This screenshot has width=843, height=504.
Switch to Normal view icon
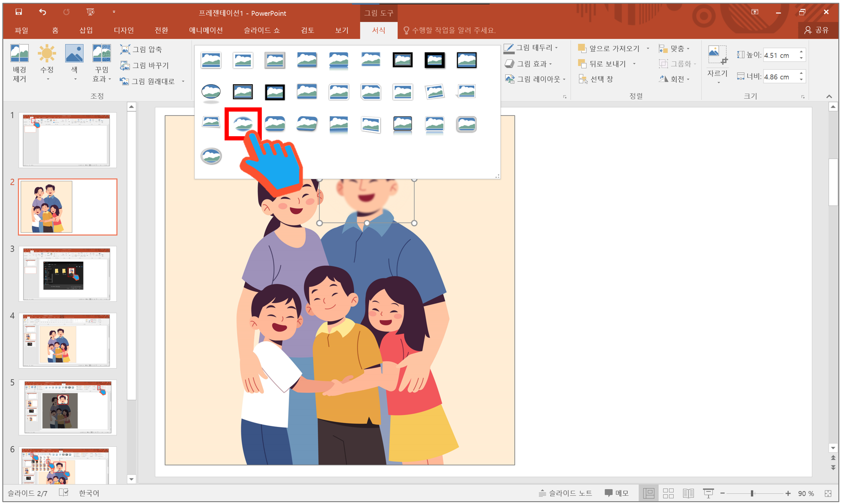click(x=648, y=493)
